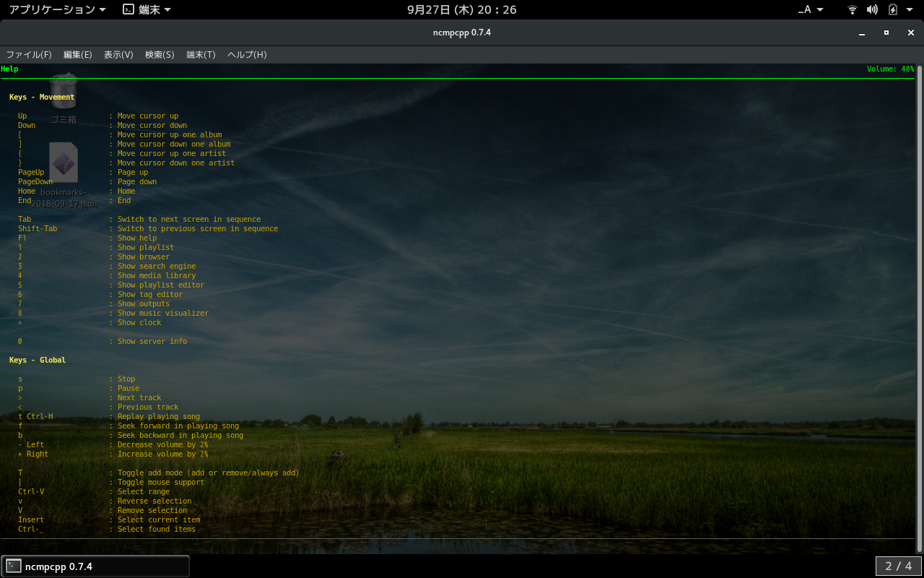924x578 pixels.
Task: Click the workspace switcher showing 2 / 4
Action: 899,566
